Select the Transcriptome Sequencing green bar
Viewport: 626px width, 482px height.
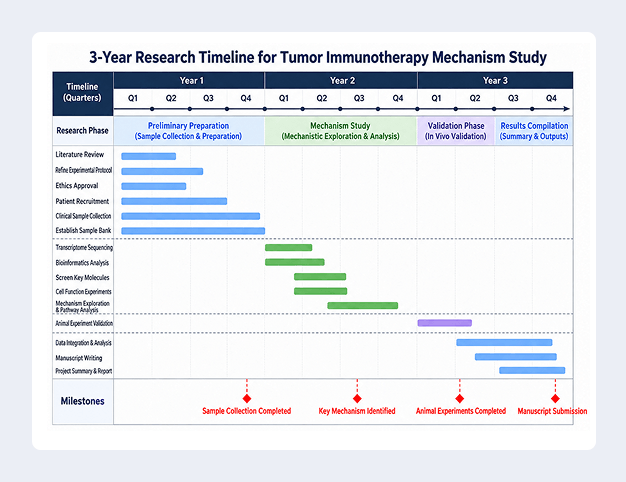[289, 248]
